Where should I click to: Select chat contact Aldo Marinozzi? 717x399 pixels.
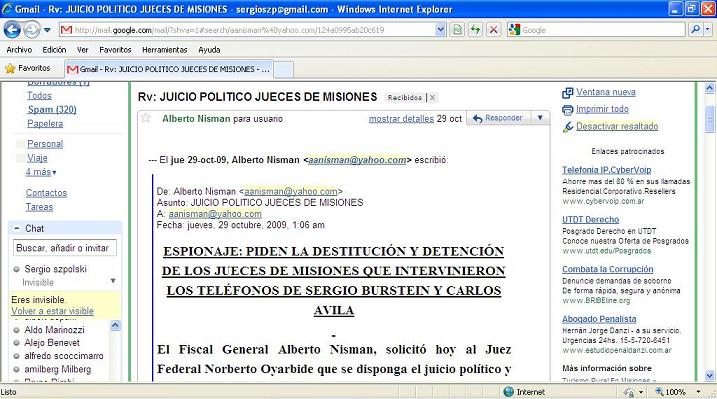54,330
